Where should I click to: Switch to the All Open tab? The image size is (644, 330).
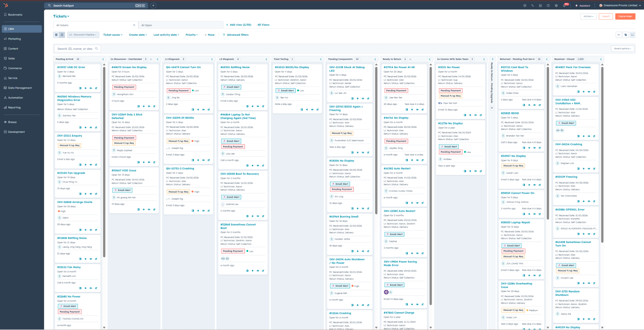click(x=147, y=25)
